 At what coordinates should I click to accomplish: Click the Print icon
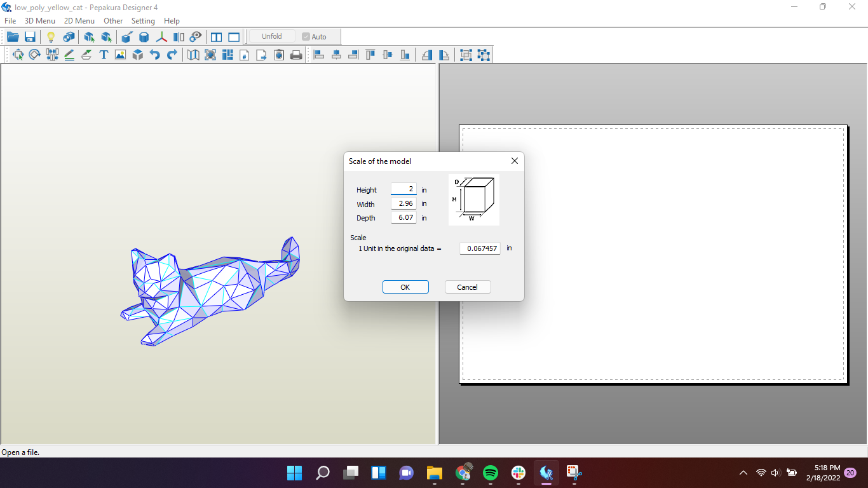pyautogui.click(x=295, y=55)
